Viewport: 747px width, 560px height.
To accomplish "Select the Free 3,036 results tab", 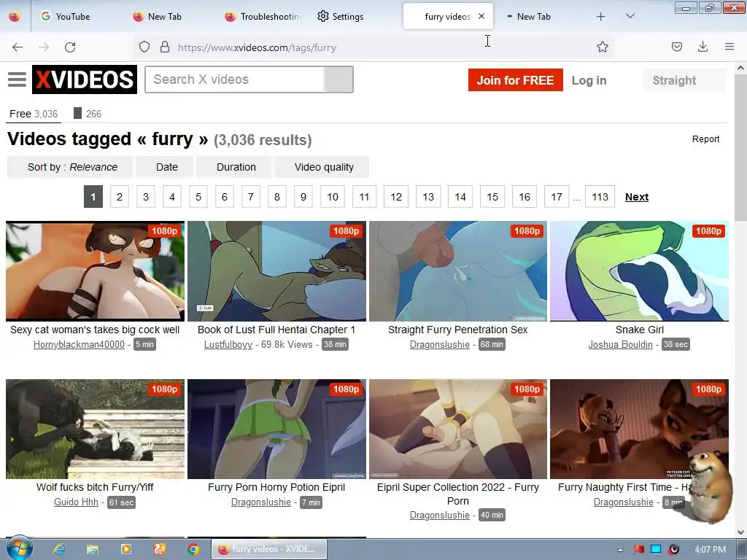I will tap(34, 114).
